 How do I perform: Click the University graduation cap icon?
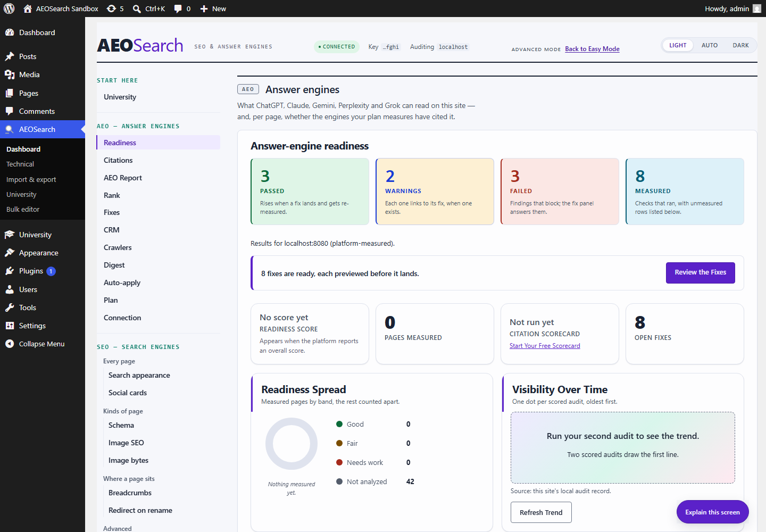10,235
